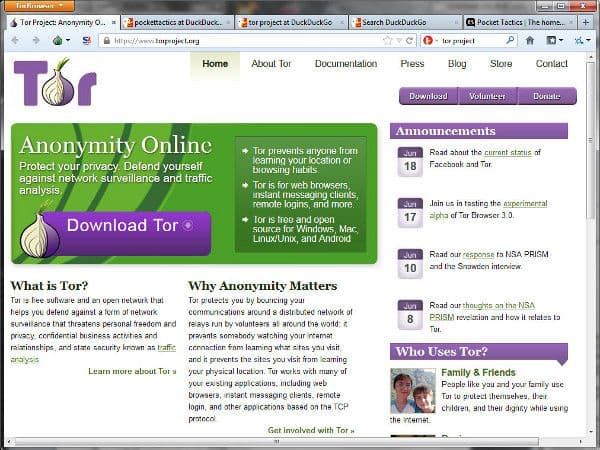Image resolution: width=600 pixels, height=450 pixels.
Task: Open the Press nav item
Action: point(412,64)
